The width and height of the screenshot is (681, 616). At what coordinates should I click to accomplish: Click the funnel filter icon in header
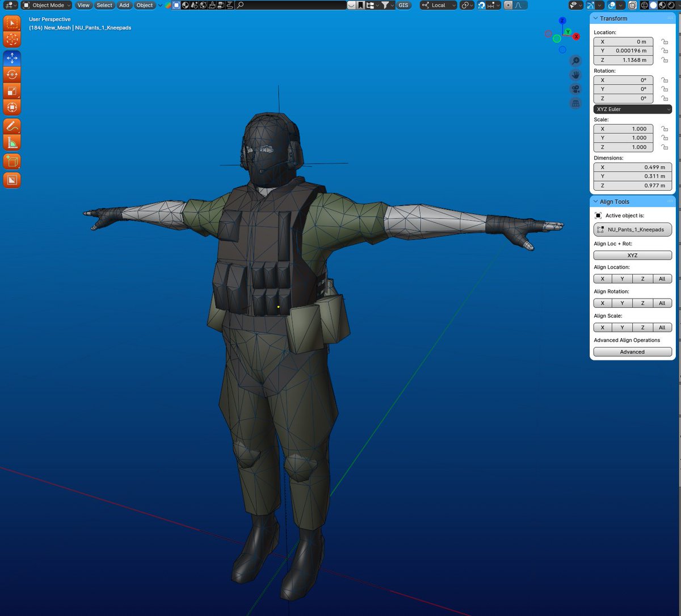point(385,5)
